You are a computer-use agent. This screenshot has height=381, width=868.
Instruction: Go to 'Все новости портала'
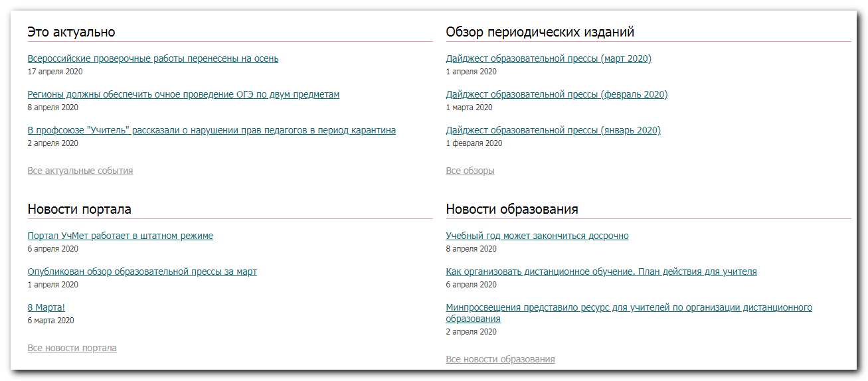coord(72,348)
